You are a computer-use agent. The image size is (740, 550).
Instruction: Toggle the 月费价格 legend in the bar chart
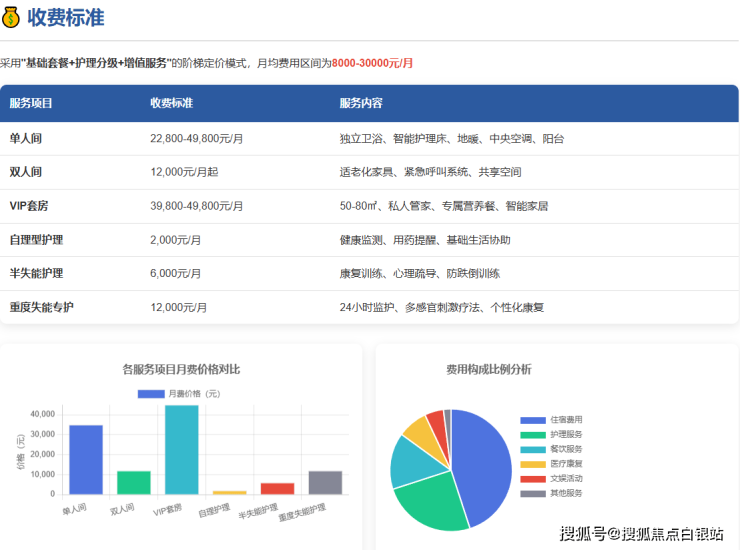tap(180, 393)
